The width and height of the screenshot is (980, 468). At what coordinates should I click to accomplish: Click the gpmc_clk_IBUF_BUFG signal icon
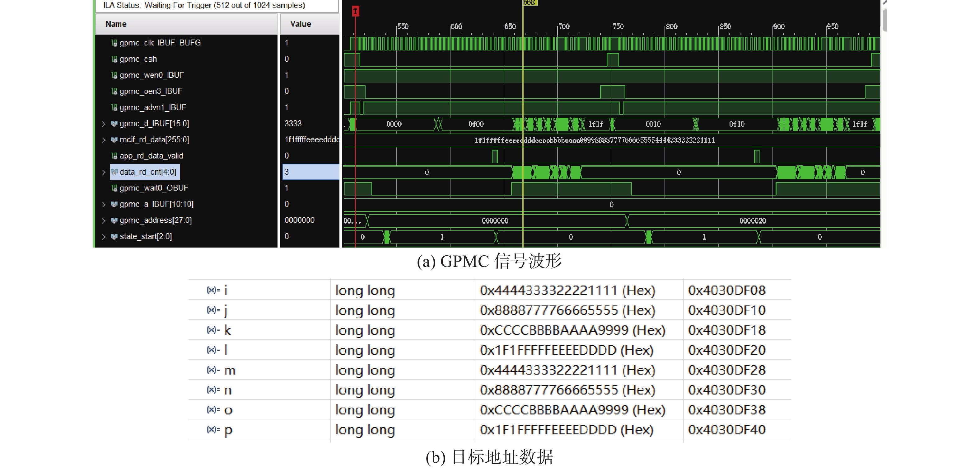click(x=114, y=43)
